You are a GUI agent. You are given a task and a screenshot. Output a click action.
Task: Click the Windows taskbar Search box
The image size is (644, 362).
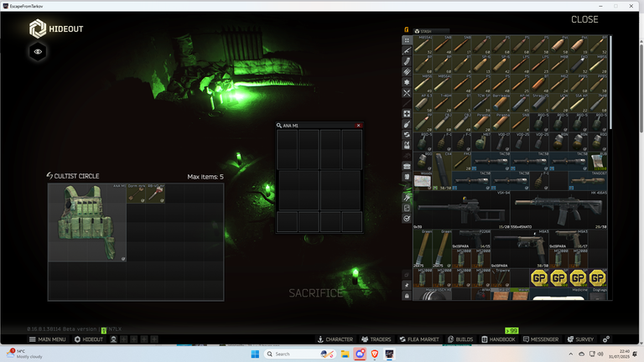[x=300, y=354]
